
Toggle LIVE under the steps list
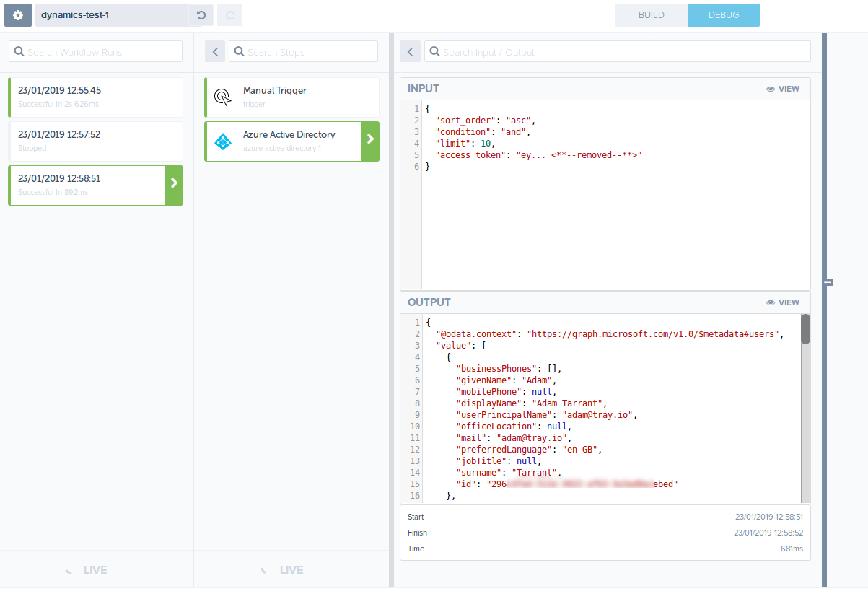(283, 570)
